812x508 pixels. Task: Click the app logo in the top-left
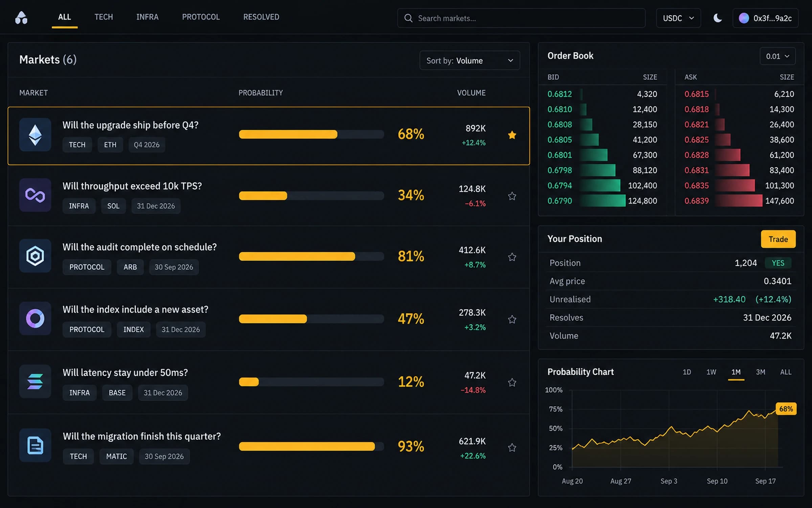(21, 18)
